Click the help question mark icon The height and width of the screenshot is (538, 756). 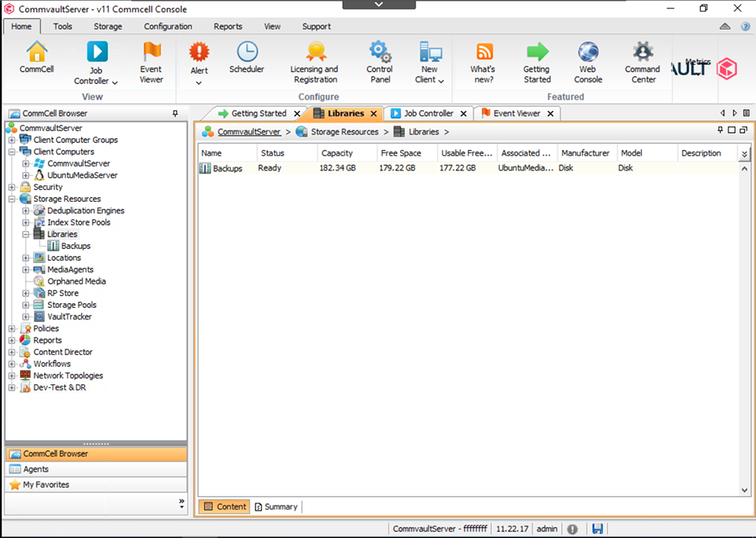point(746,27)
